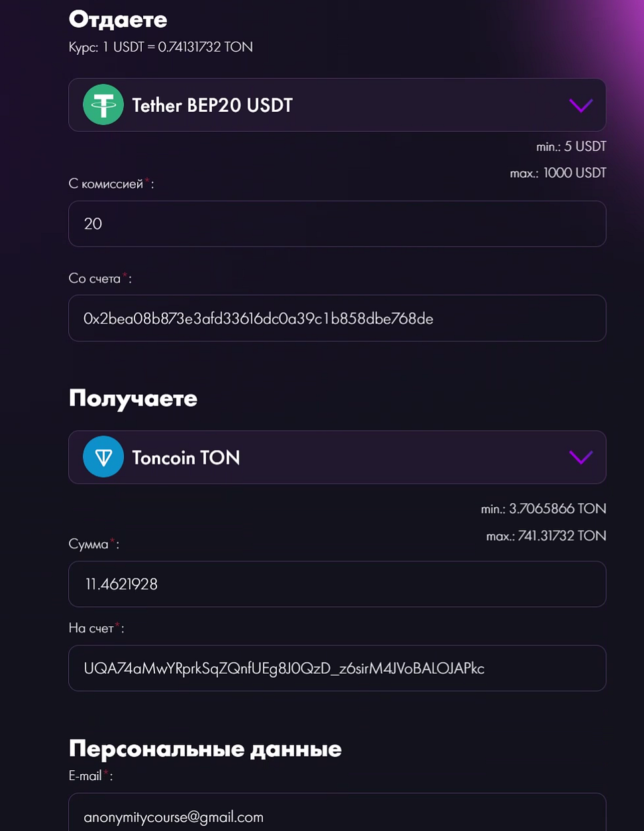Expand the Tether BEP20 USDT chevron arrow
The image size is (644, 831).
coord(580,106)
